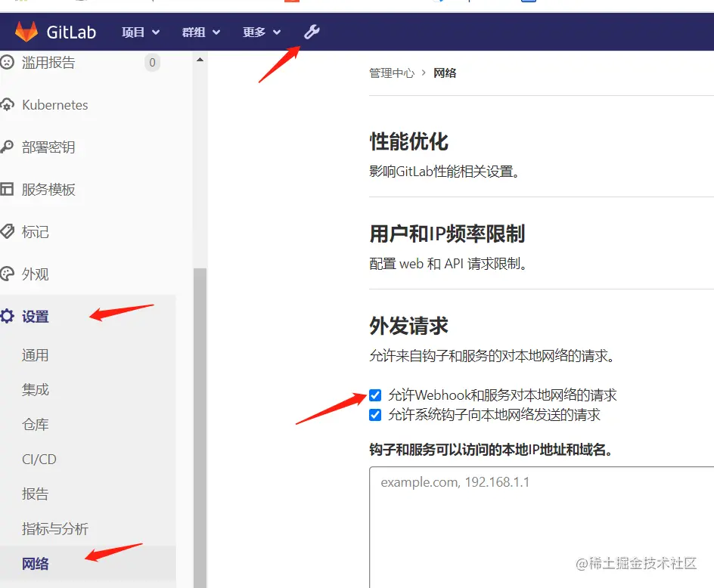Click the tag icon beside 标记
This screenshot has width=714, height=588.
[7, 232]
